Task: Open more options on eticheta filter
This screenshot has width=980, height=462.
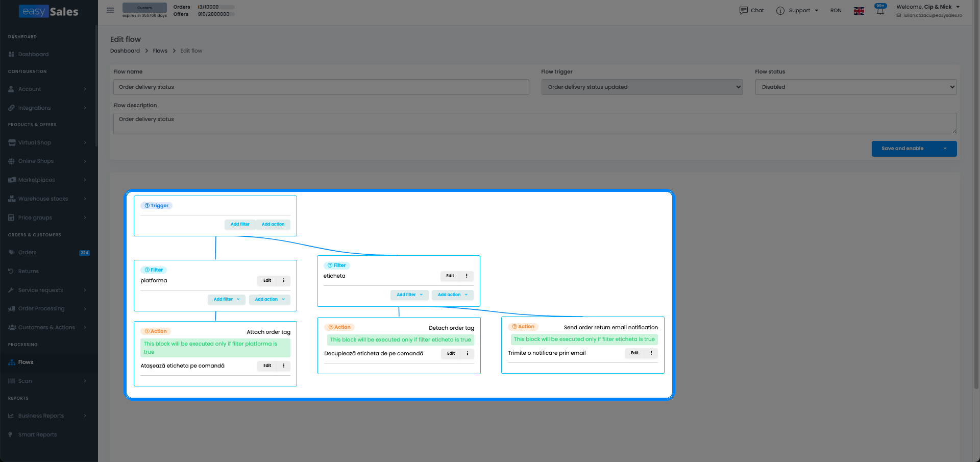Action: point(467,276)
